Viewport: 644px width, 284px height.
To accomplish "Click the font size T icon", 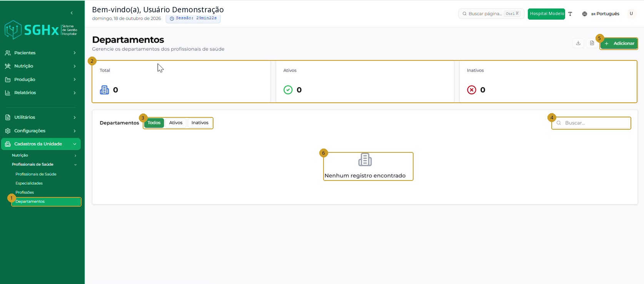I will [x=570, y=14].
